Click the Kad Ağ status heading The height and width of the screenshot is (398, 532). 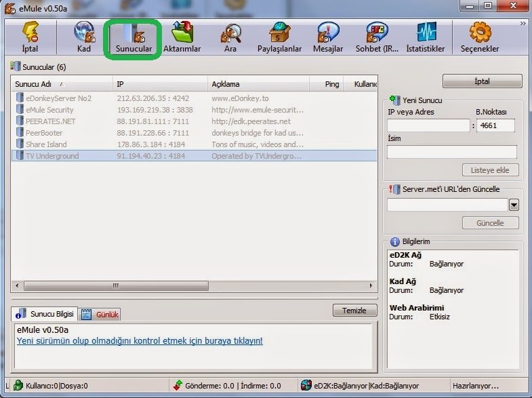click(403, 281)
